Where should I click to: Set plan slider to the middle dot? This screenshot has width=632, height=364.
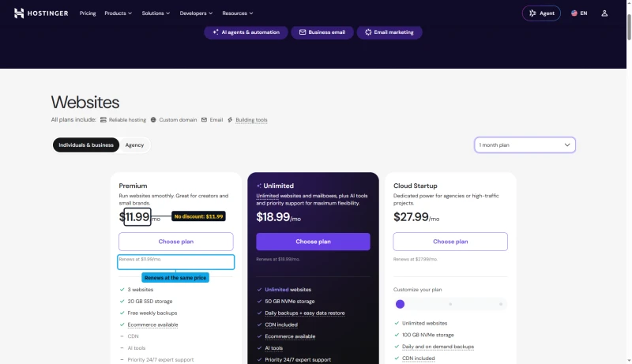(x=450, y=304)
